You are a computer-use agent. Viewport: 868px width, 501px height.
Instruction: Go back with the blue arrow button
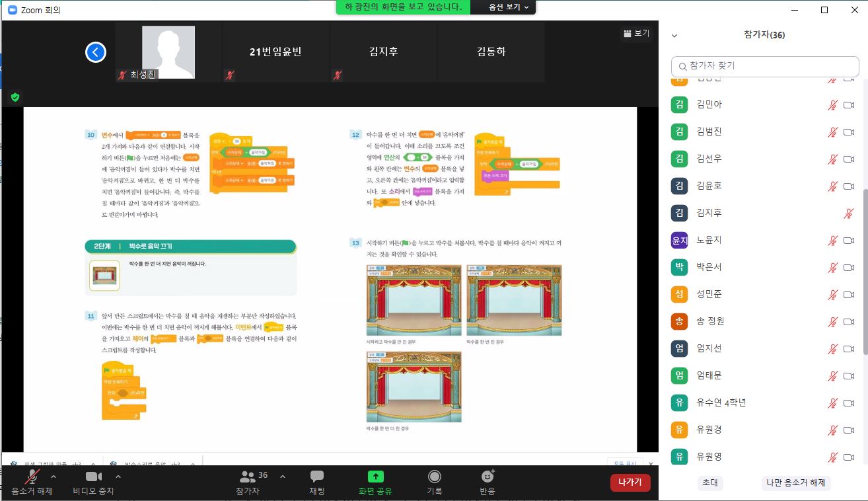[96, 52]
